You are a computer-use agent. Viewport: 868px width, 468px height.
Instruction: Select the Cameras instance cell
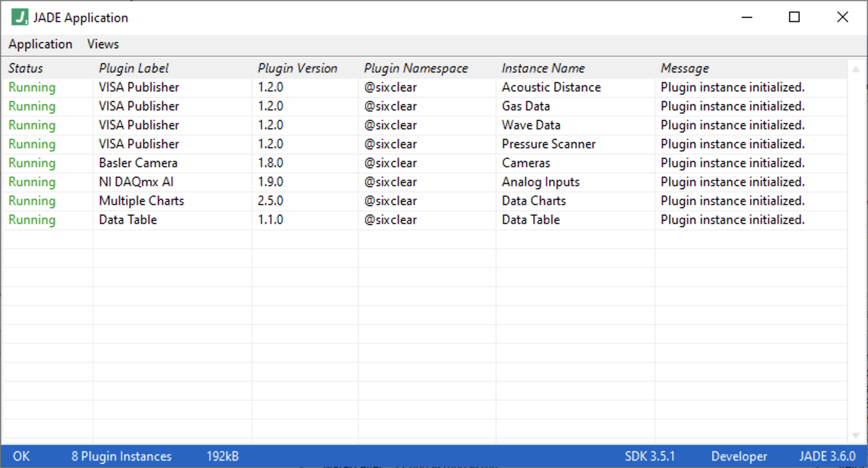[x=526, y=163]
